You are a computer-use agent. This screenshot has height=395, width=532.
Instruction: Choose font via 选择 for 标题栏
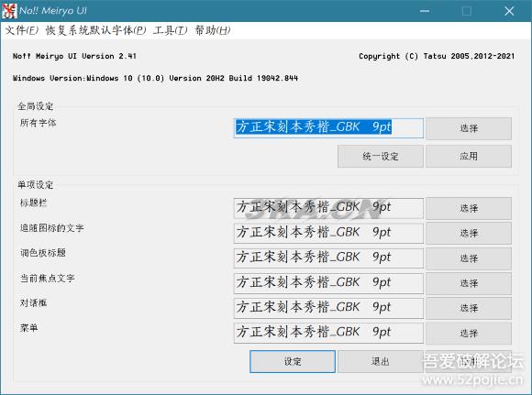(x=469, y=208)
